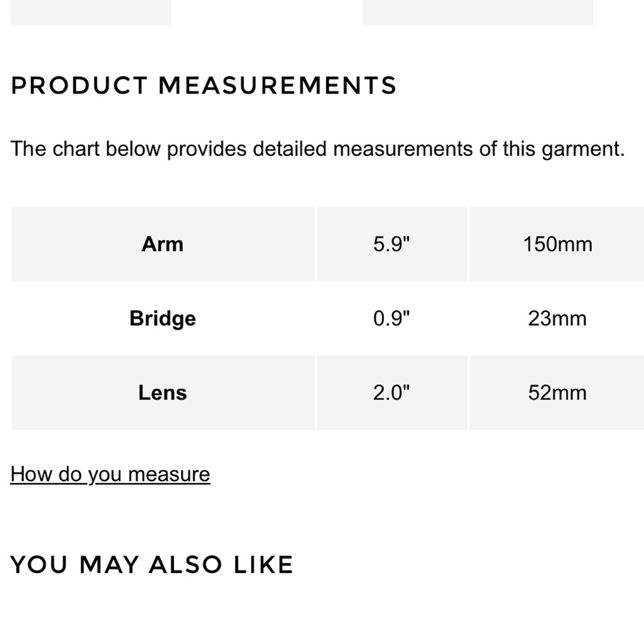This screenshot has width=644, height=644.
Task: Select the Lens row label
Action: click(x=163, y=393)
